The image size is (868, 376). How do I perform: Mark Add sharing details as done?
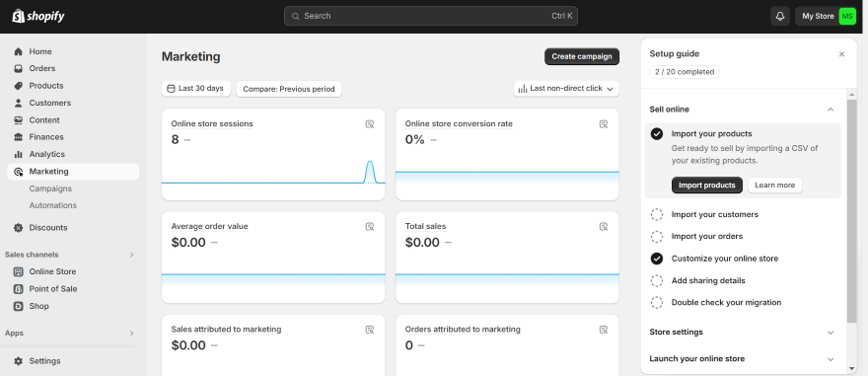pos(657,280)
